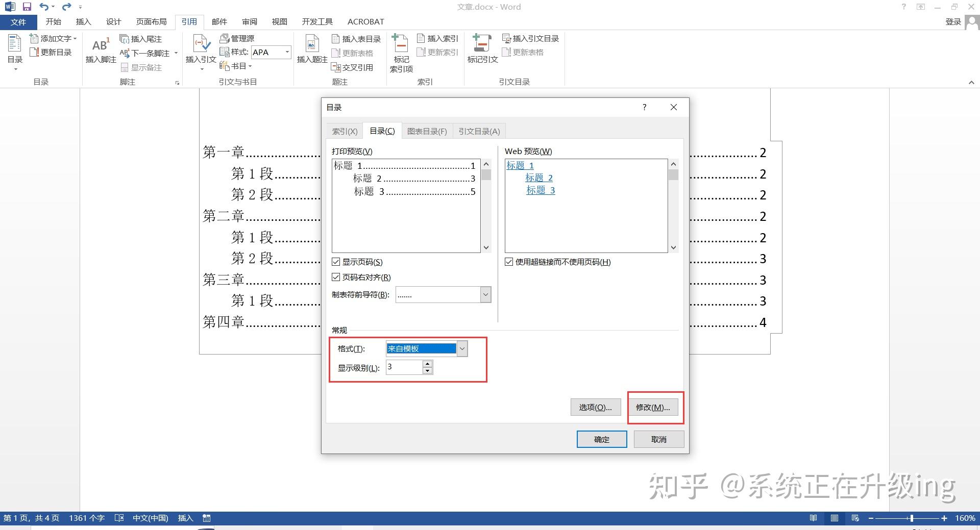
Task: Click macro recording icon in status bar
Action: 207,518
